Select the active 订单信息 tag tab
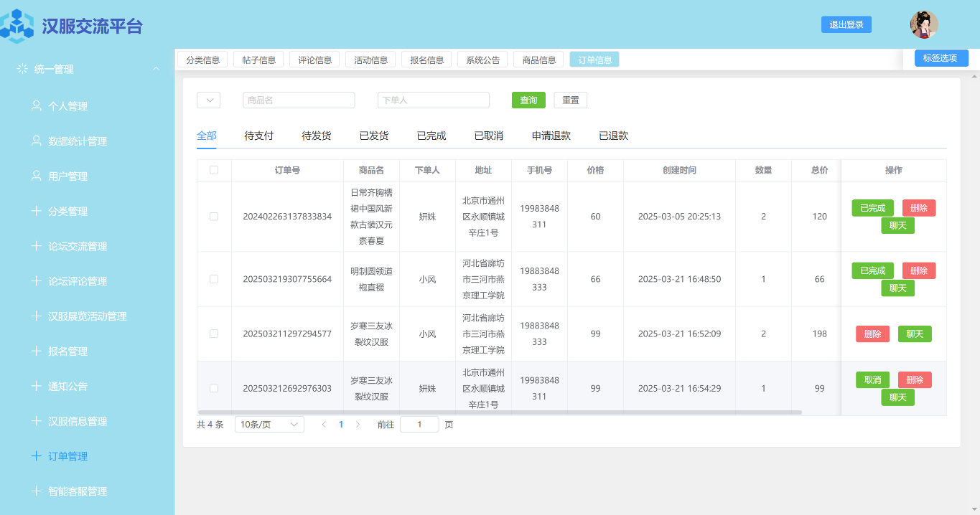The image size is (980, 515). pyautogui.click(x=594, y=60)
